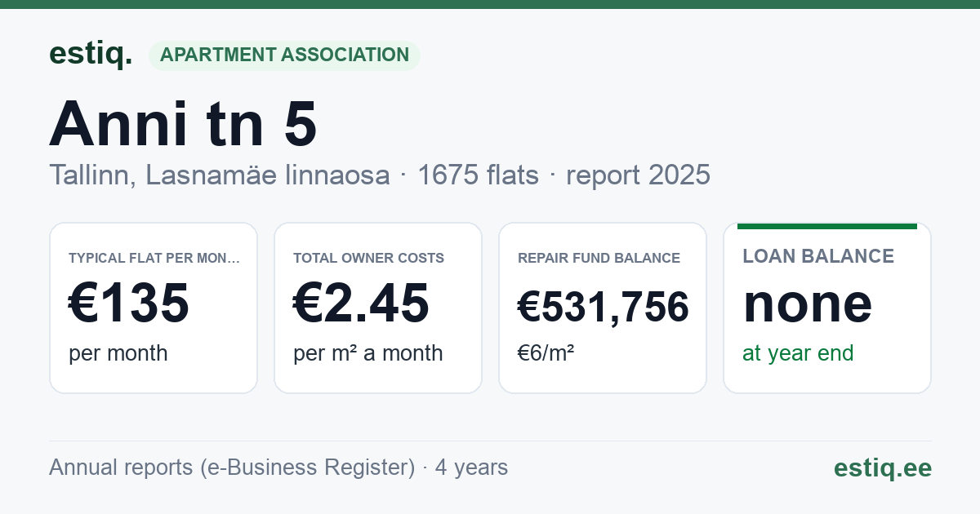Click the €6/m² text

click(546, 353)
